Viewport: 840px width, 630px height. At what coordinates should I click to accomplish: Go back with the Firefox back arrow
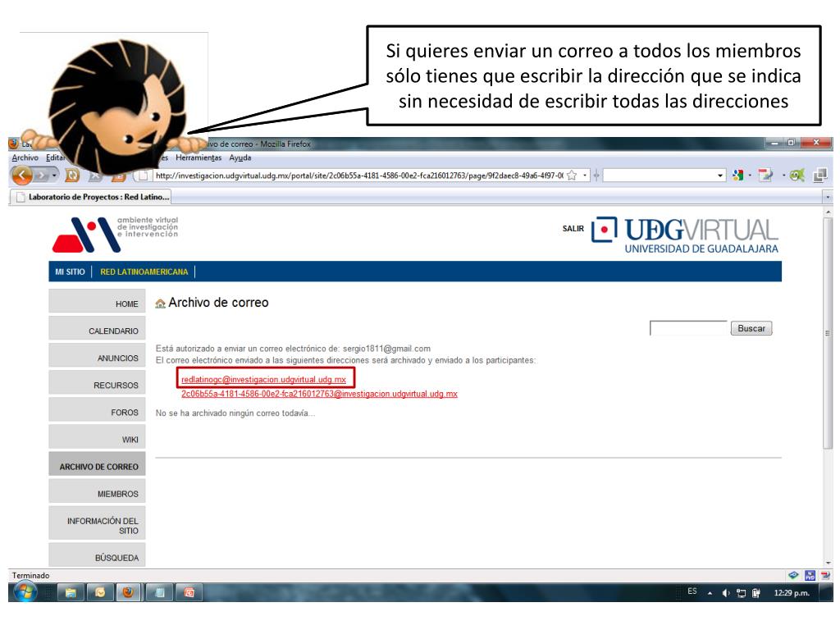coord(22,176)
